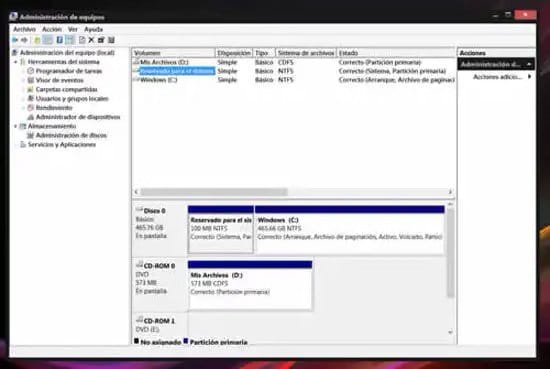Toggle the action pane toolbar icon

[x=70, y=40]
